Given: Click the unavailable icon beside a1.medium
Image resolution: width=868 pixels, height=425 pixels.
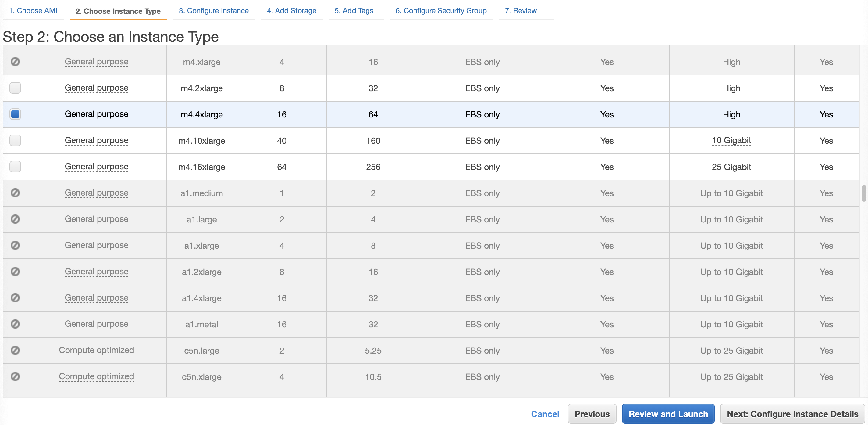Looking at the screenshot, I should (15, 193).
